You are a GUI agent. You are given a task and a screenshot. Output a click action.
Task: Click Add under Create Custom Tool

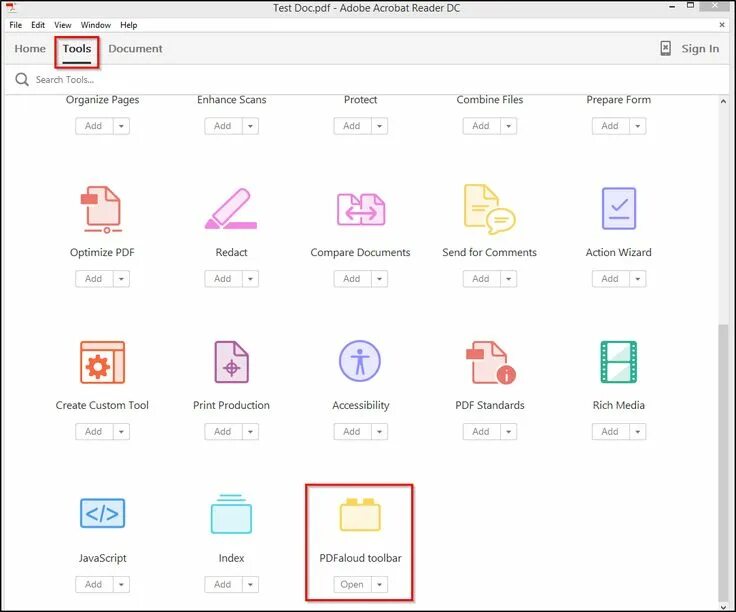93,431
